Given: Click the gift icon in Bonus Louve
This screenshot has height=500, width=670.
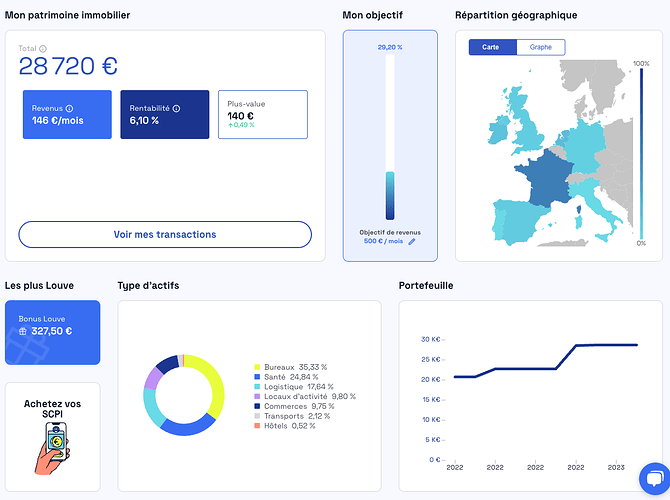Looking at the screenshot, I should point(23,331).
